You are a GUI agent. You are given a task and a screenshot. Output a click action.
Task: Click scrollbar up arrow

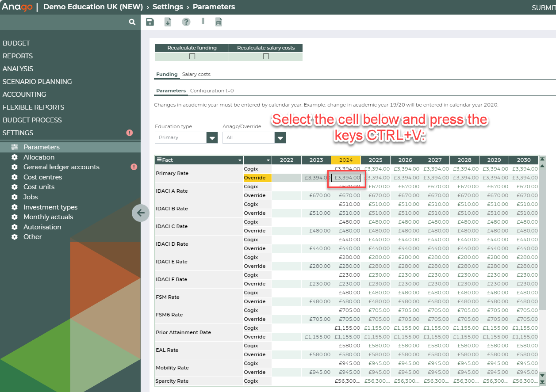(x=542, y=166)
